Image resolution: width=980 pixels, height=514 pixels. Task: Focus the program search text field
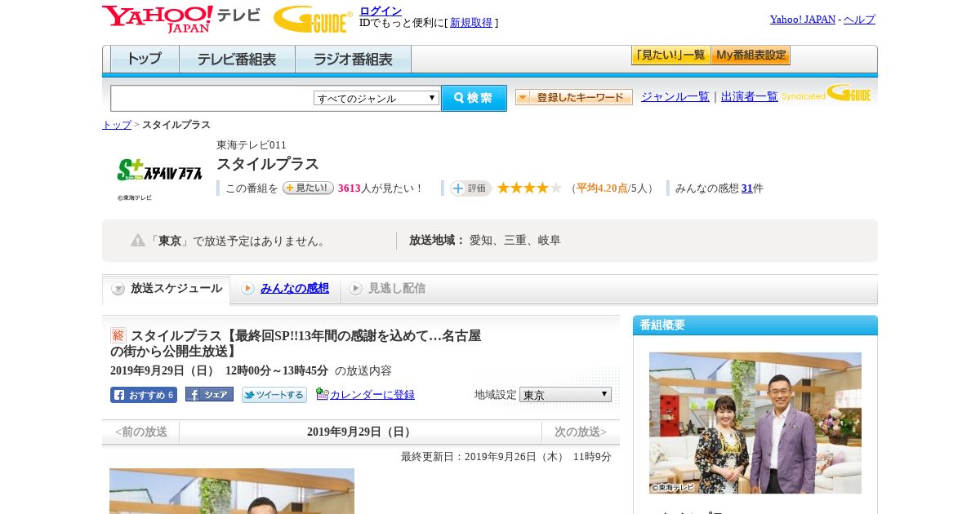coord(212,98)
